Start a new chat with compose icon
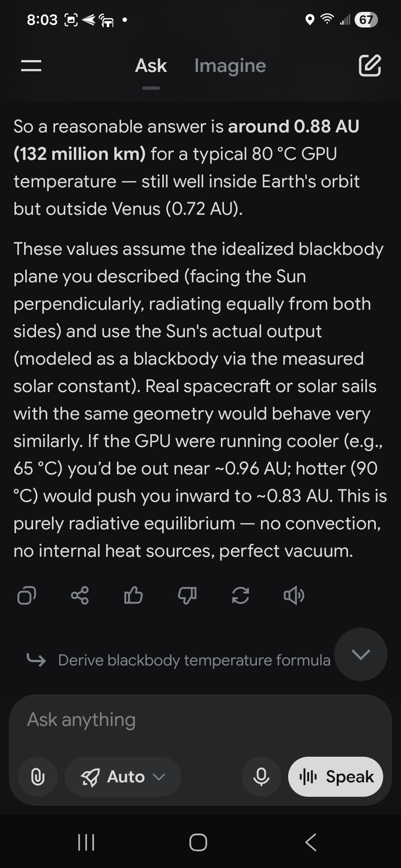This screenshot has height=868, width=401. (369, 66)
